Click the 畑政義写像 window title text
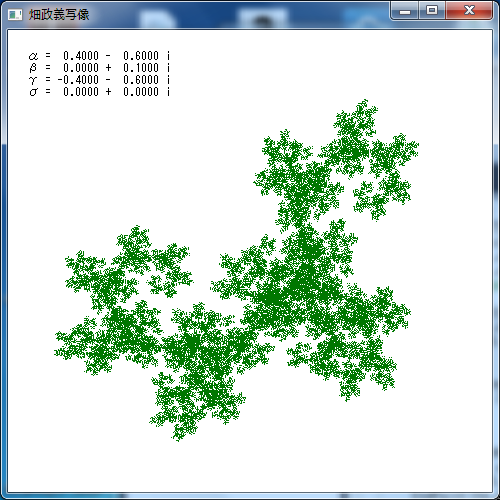500x500 pixels. (59, 15)
